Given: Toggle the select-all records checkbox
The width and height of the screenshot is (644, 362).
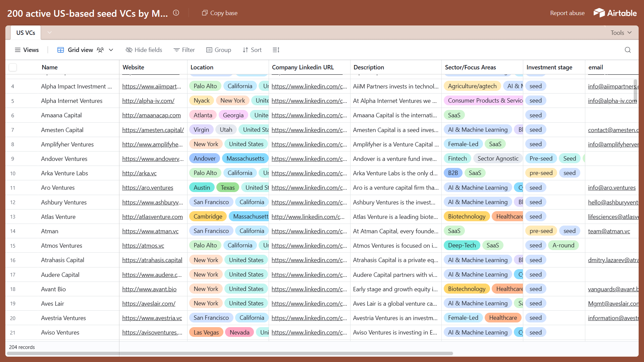Looking at the screenshot, I should (13, 67).
